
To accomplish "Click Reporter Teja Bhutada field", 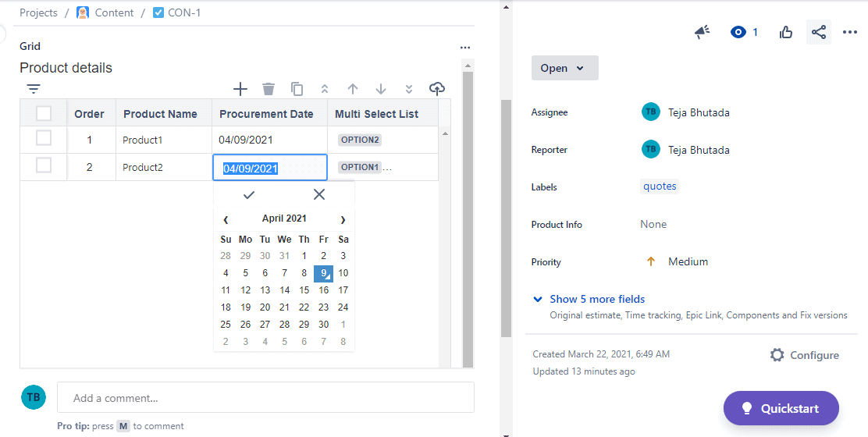I will point(686,149).
